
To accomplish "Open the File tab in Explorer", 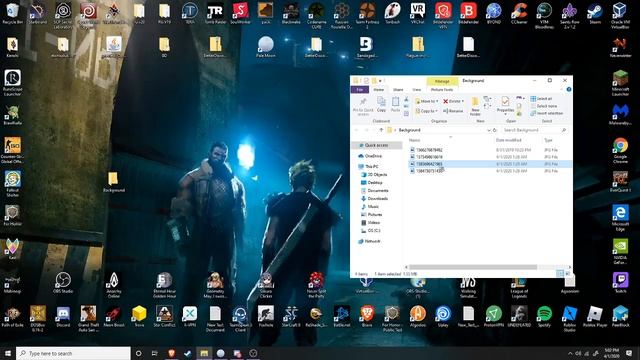I will point(360,90).
